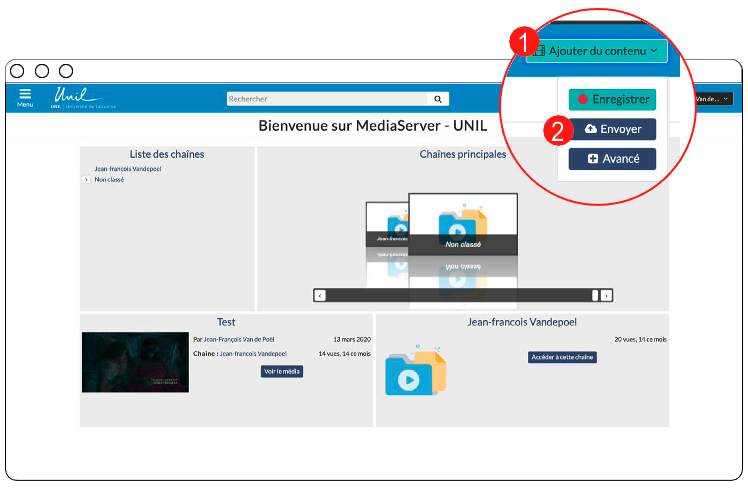Click the carousel scrollbar handle
This screenshot has height=488, width=748.
(x=595, y=295)
